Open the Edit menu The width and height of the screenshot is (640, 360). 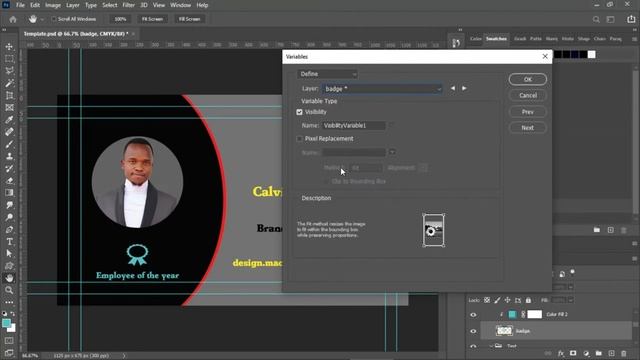35,5
